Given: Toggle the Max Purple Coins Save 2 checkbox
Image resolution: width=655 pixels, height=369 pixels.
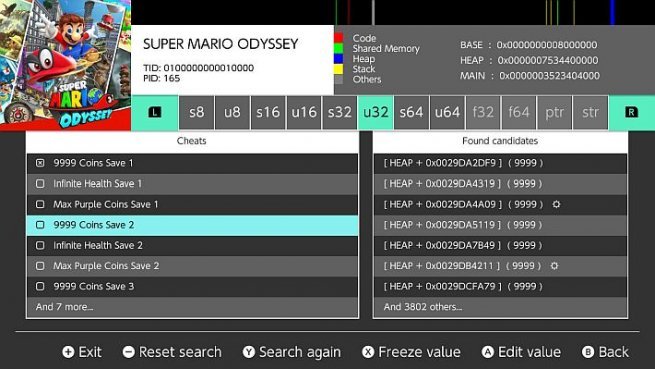Looking at the screenshot, I should (x=40, y=266).
